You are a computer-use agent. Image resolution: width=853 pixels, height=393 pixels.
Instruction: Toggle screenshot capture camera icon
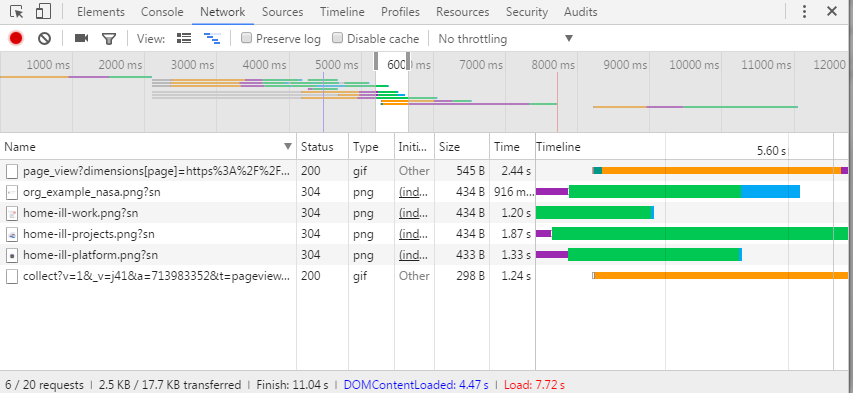82,38
